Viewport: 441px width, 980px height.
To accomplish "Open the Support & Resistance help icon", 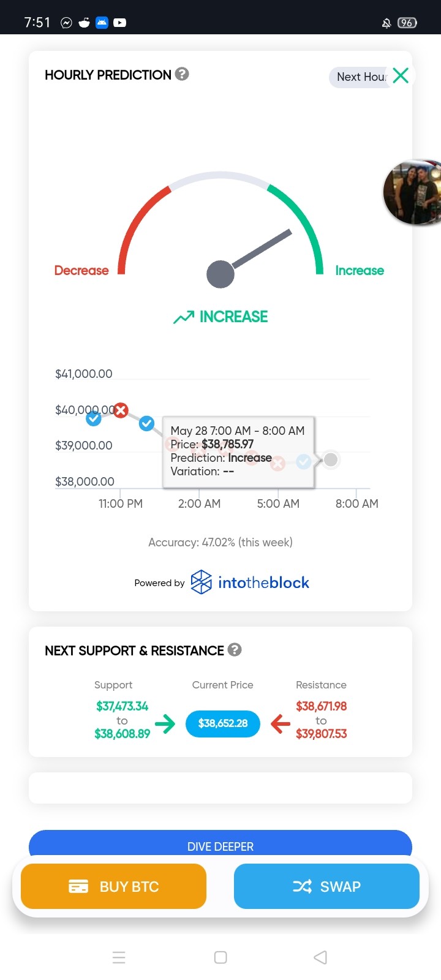I will click(x=235, y=650).
